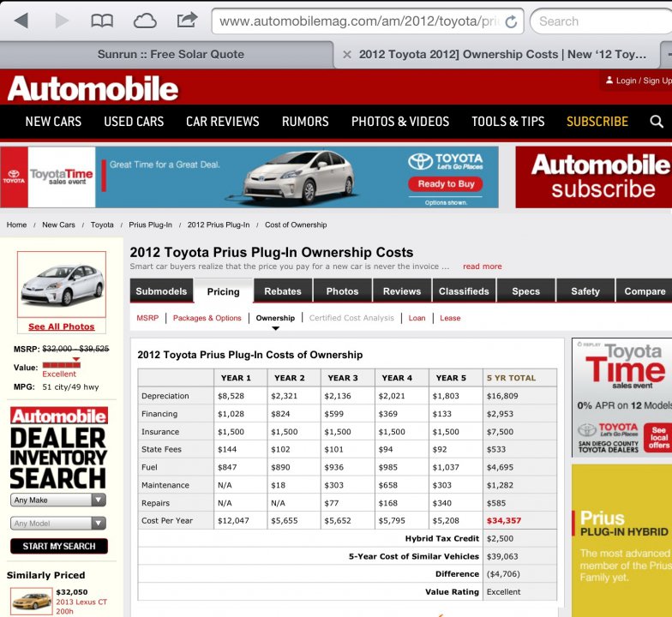
Task: Go to 2012 Prius Plug-In breadcrumb
Action: point(218,225)
